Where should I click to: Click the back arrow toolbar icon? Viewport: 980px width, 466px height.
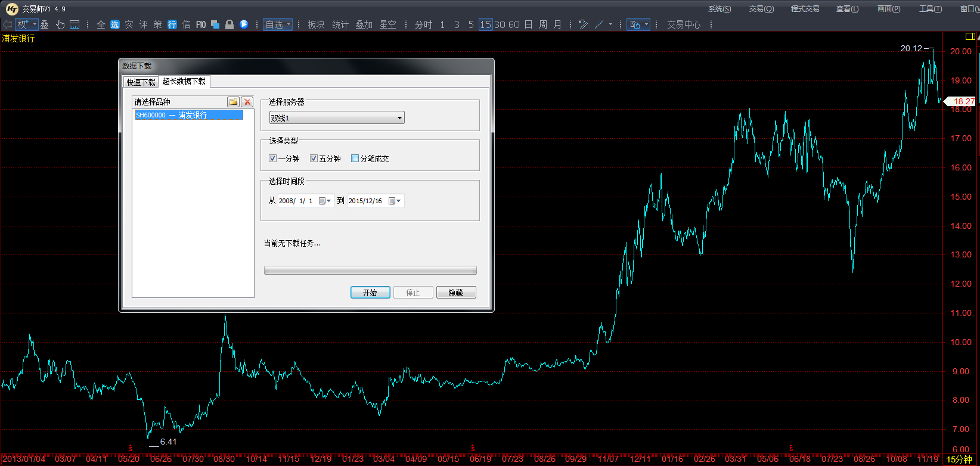coord(7,24)
